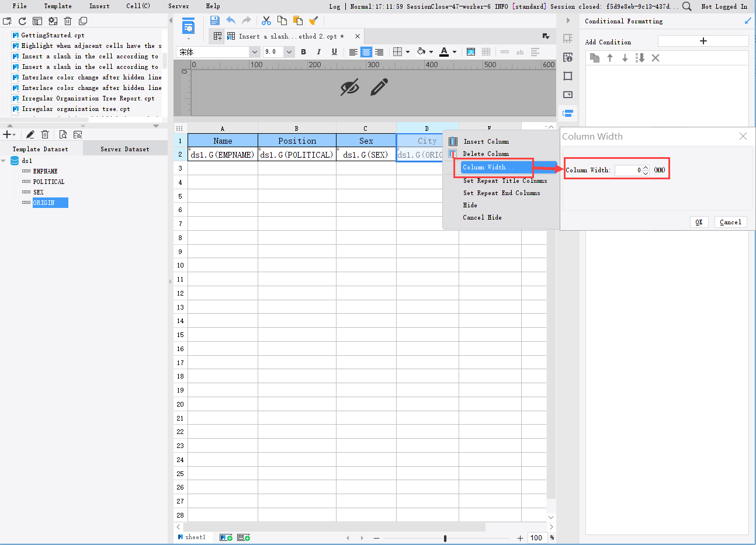Select the Cell Attribute panel icon

point(567,57)
